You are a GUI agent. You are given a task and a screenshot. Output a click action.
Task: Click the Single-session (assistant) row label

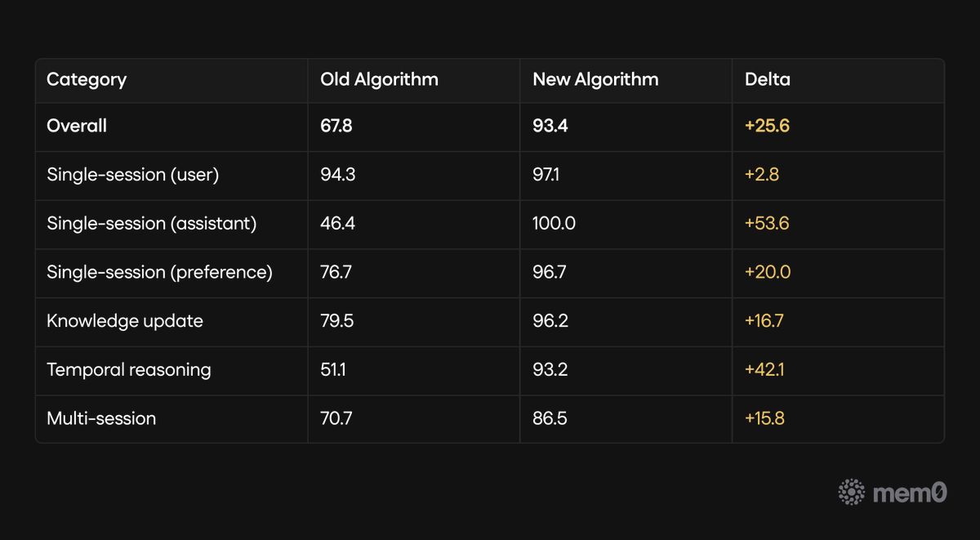tap(152, 223)
